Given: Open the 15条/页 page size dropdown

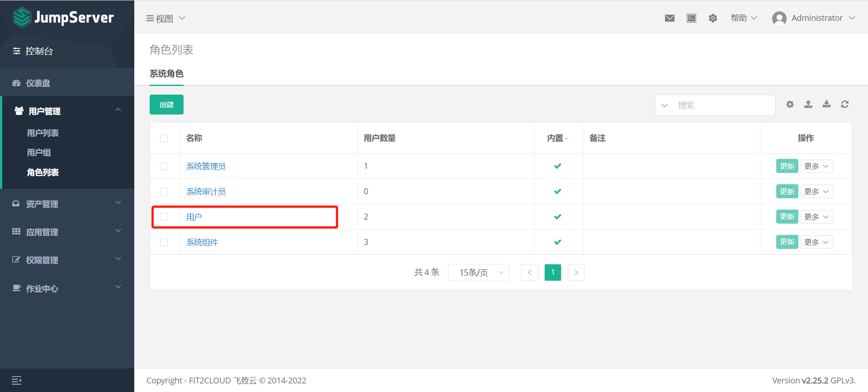Looking at the screenshot, I should (x=478, y=272).
